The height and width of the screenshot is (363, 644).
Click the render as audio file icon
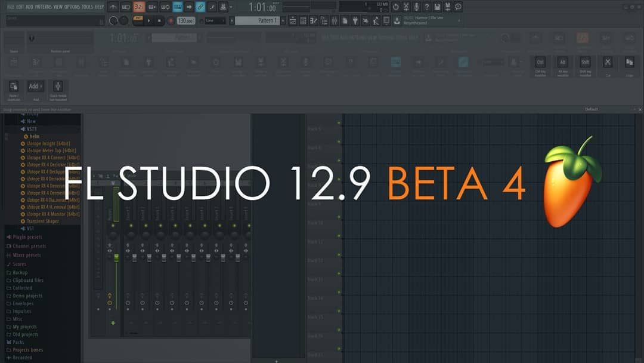448,7
